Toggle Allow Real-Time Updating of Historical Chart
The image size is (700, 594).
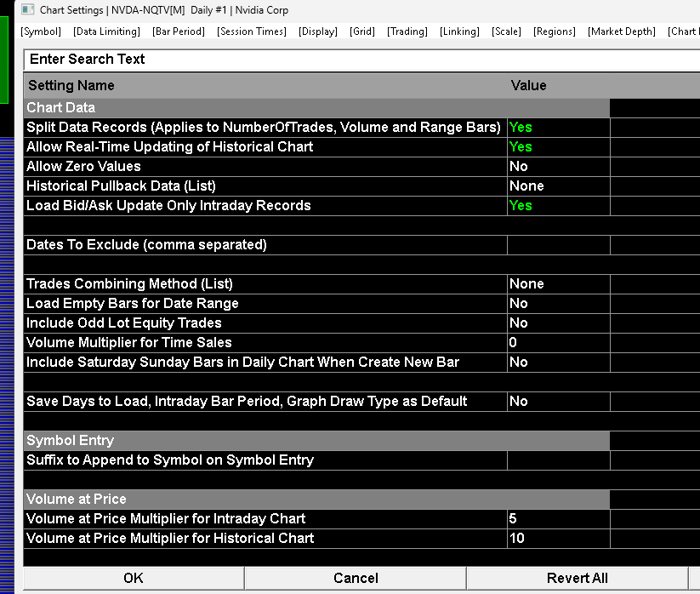[559, 147]
